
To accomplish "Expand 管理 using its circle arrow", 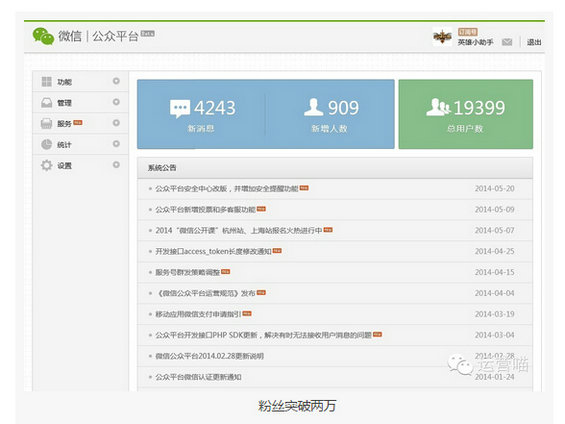I will [x=116, y=102].
